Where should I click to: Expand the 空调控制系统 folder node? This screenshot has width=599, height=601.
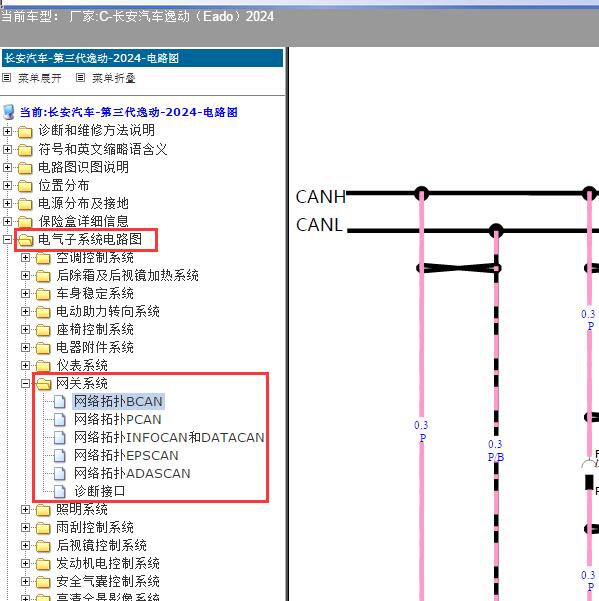coord(25,258)
